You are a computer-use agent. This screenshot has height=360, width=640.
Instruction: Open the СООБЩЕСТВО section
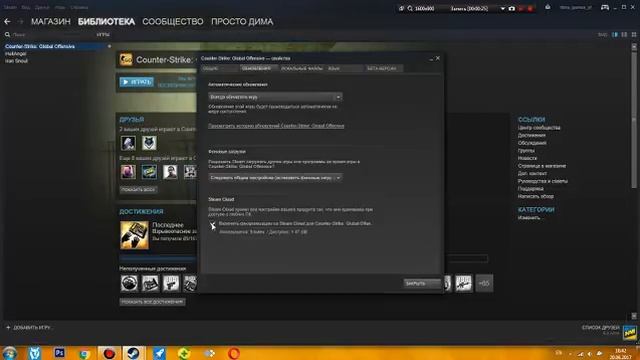tap(173, 22)
